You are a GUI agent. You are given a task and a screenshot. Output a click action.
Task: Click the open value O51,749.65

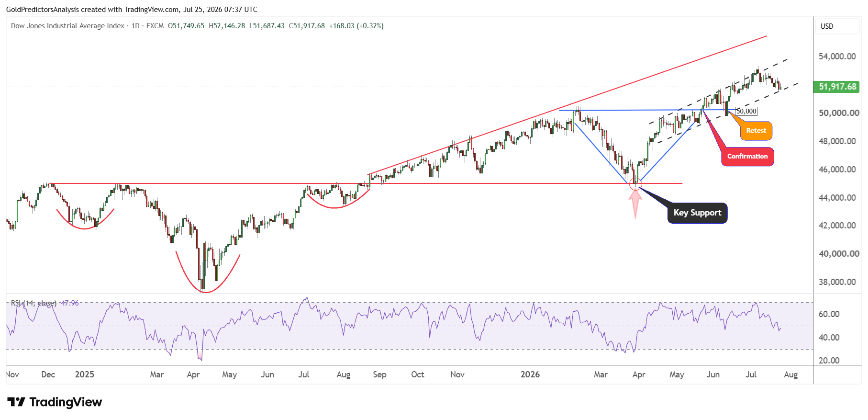pyautogui.click(x=186, y=26)
